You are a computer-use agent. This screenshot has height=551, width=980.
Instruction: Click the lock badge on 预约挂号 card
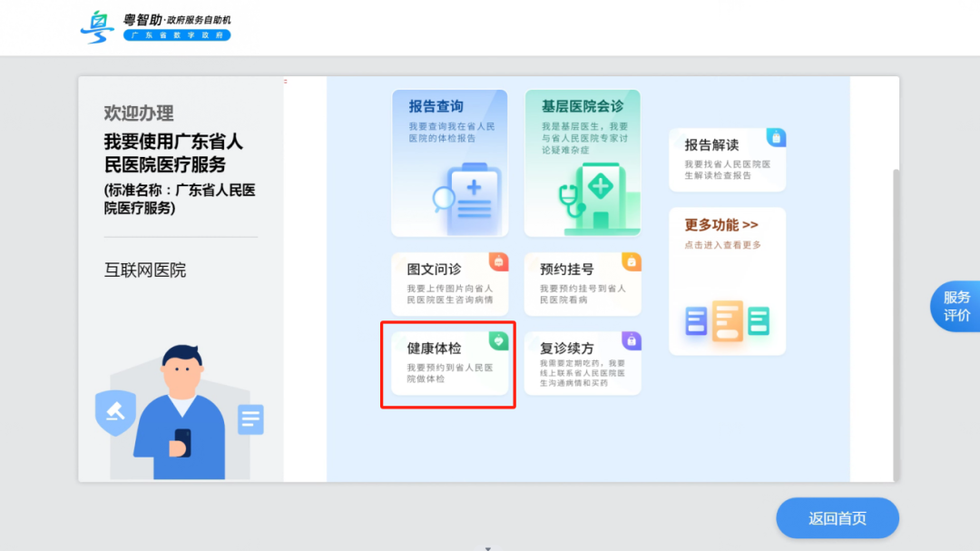coord(632,261)
